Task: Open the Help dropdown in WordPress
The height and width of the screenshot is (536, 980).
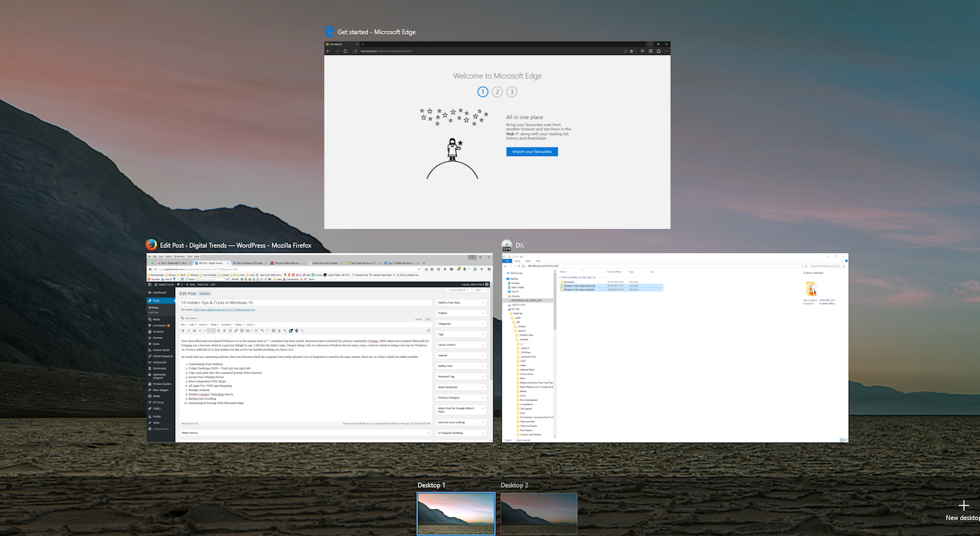Action: pyautogui.click(x=479, y=290)
